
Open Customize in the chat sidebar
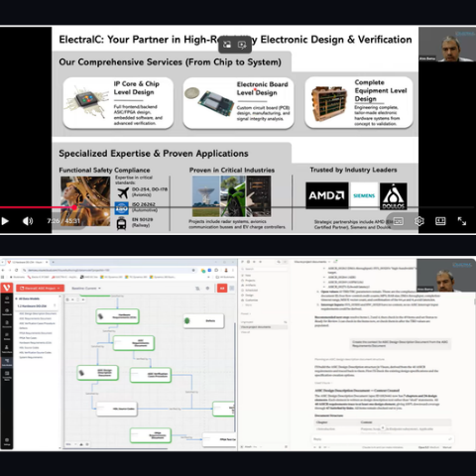[x=251, y=300]
